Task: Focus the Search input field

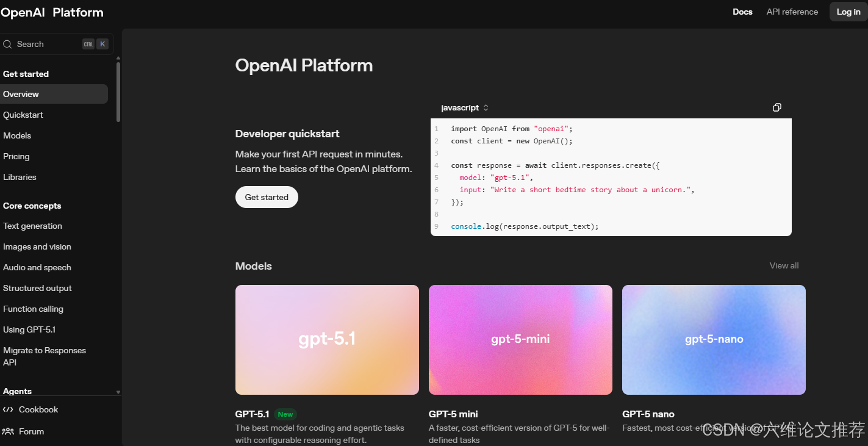Action: tap(57, 44)
